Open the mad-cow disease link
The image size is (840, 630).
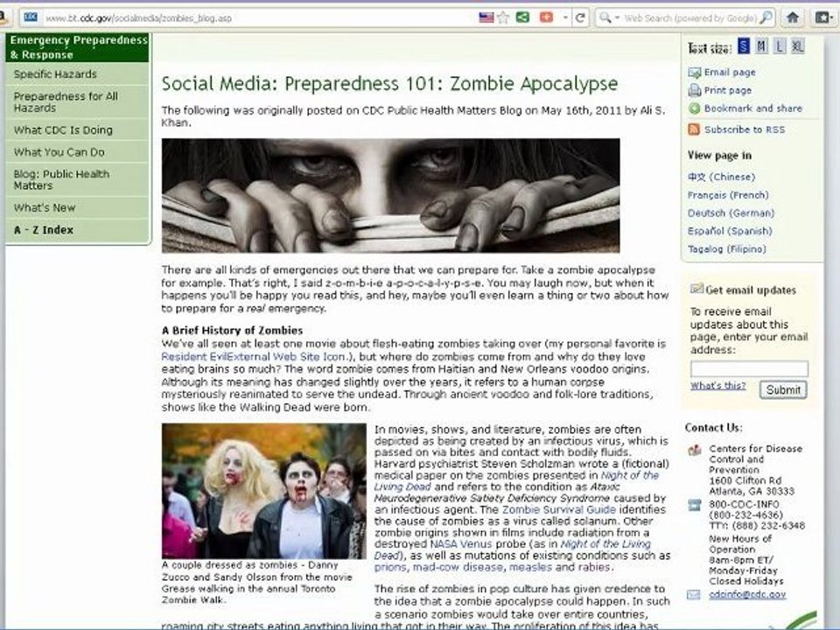[x=458, y=567]
